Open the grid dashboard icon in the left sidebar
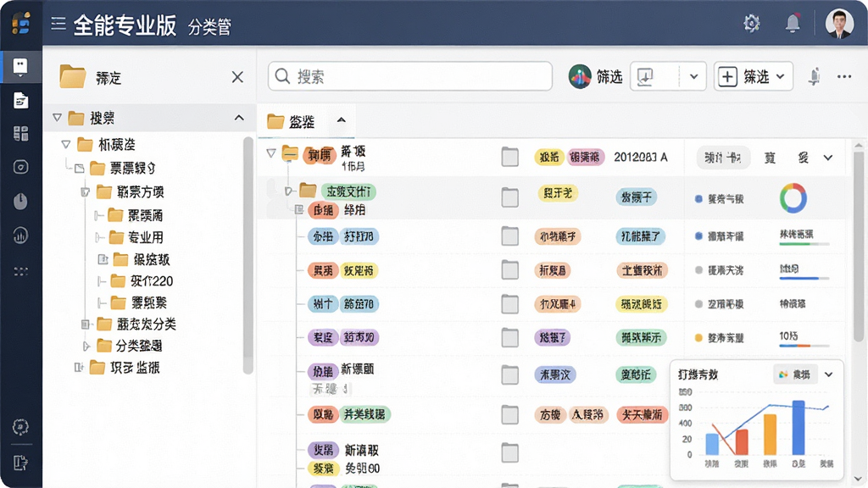Image resolution: width=868 pixels, height=488 pixels. pyautogui.click(x=20, y=133)
